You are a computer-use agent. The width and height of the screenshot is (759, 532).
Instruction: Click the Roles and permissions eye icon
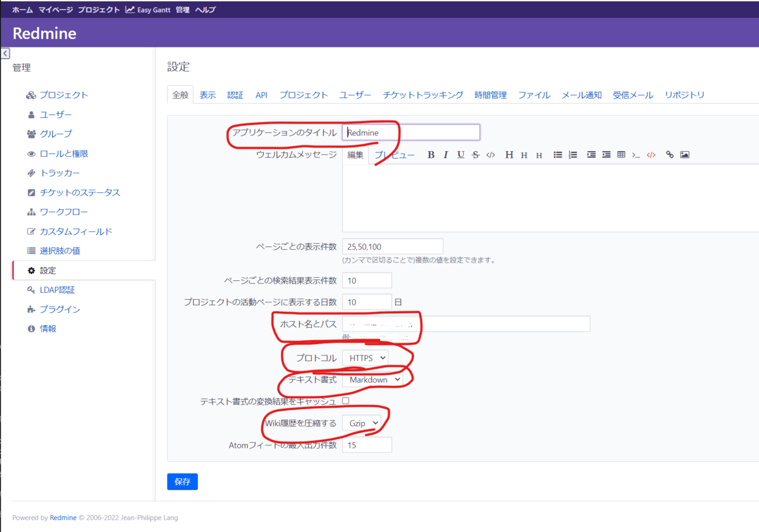click(31, 154)
